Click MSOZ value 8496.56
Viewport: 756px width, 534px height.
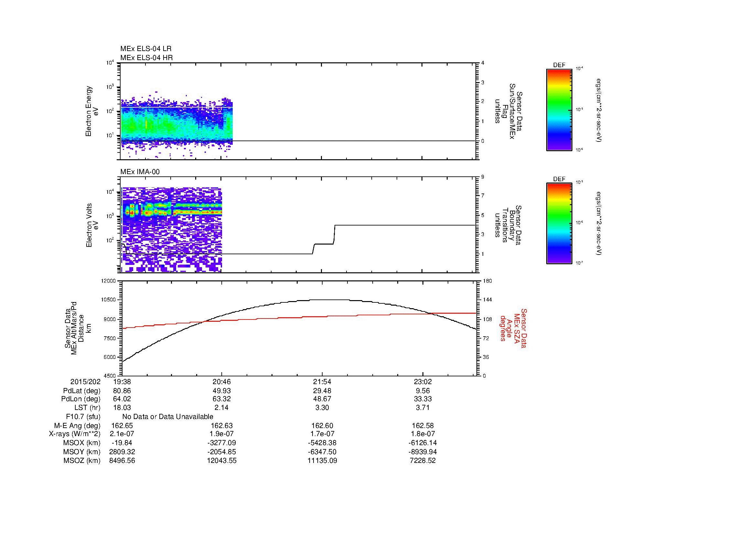(x=122, y=461)
